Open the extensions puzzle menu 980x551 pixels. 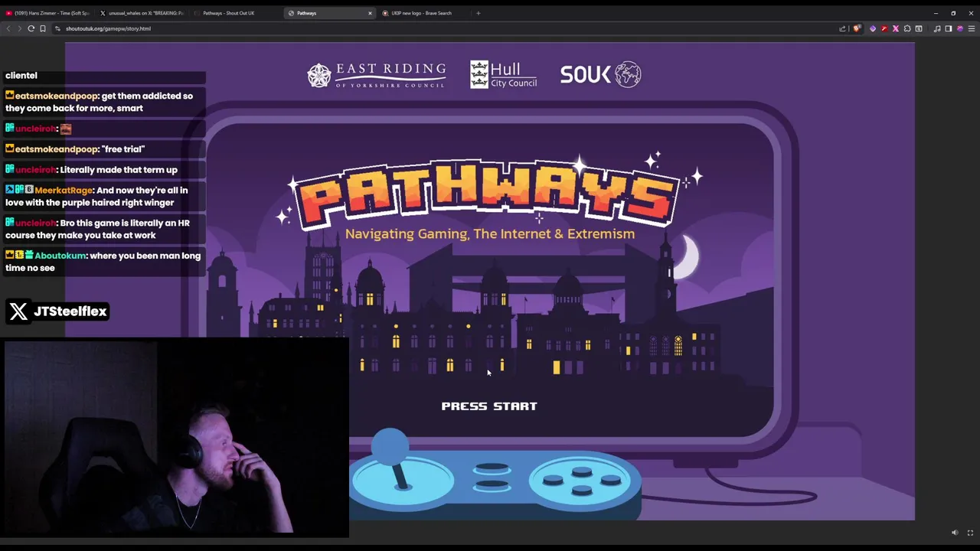[907, 28]
